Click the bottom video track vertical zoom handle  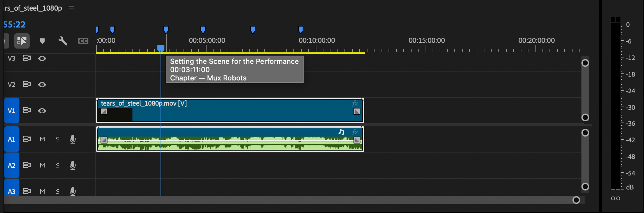[x=585, y=117]
